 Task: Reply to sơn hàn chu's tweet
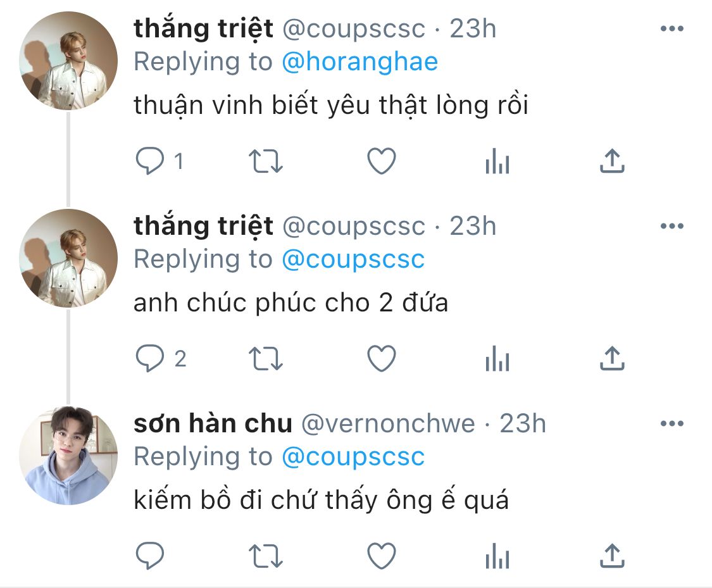click(150, 556)
